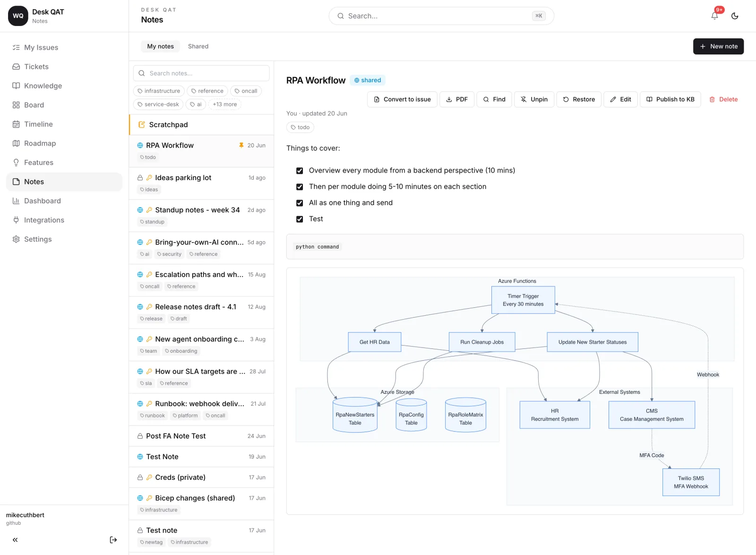Open 'Creds (private)' note
Image resolution: width=756 pixels, height=555 pixels.
[201, 477]
